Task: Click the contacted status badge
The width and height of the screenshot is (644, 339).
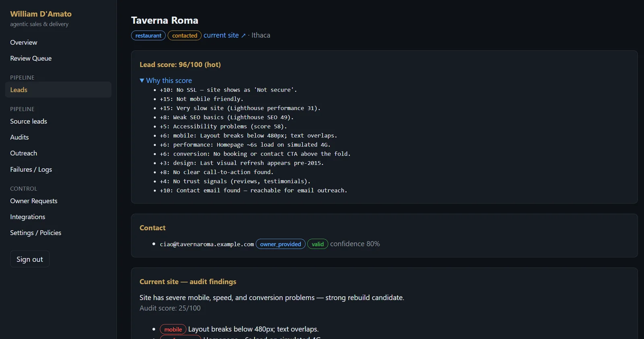Action: pos(185,35)
